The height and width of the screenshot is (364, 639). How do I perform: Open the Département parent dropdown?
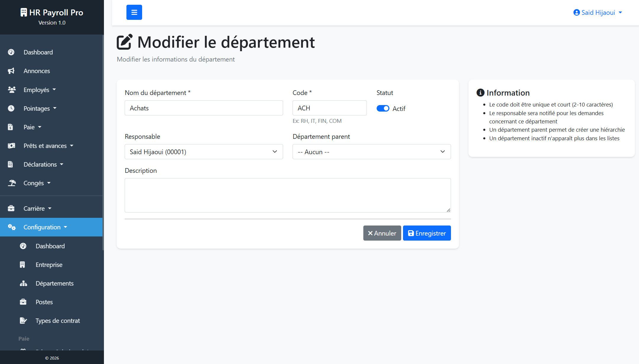coord(372,152)
